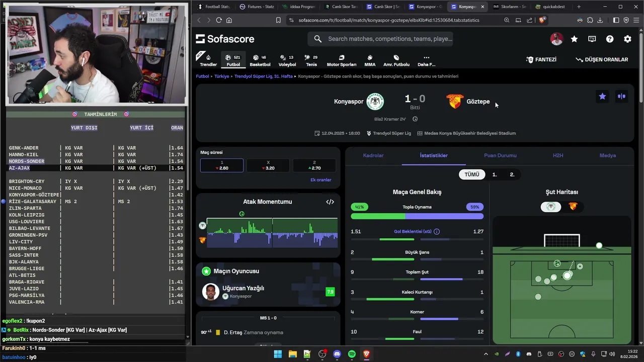Image resolution: width=644 pixels, height=362 pixels.
Task: Open Atak Momentumu embed code icon
Action: click(x=330, y=202)
